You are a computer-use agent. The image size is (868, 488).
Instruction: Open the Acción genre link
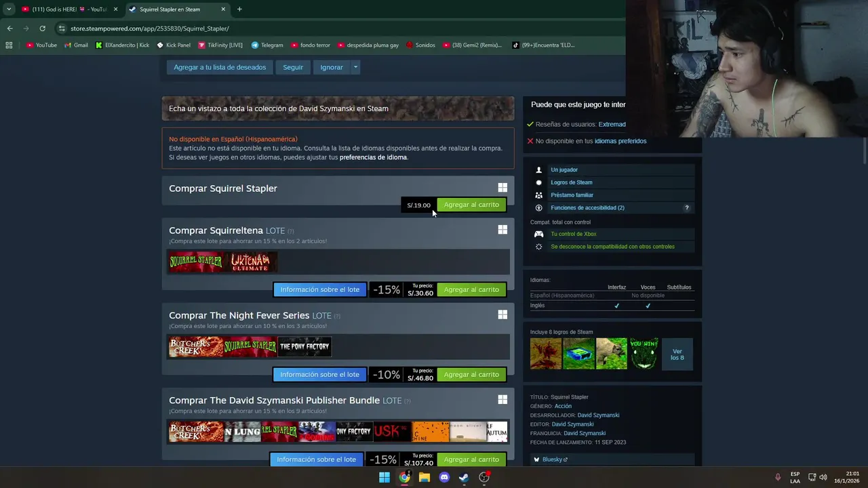[563, 406]
